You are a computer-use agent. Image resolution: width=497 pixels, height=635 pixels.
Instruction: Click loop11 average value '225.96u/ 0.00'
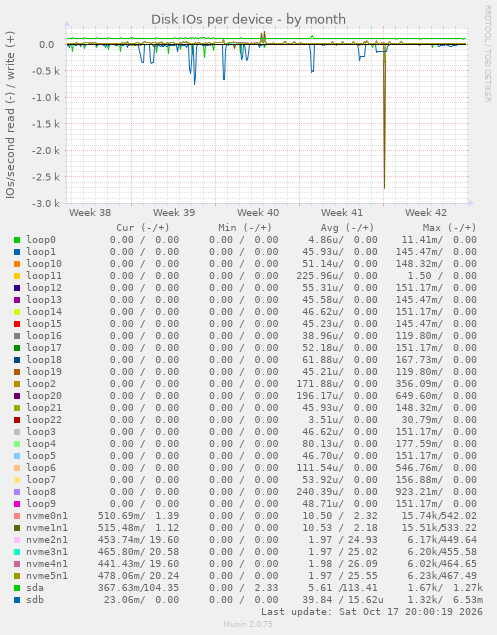tap(337, 276)
